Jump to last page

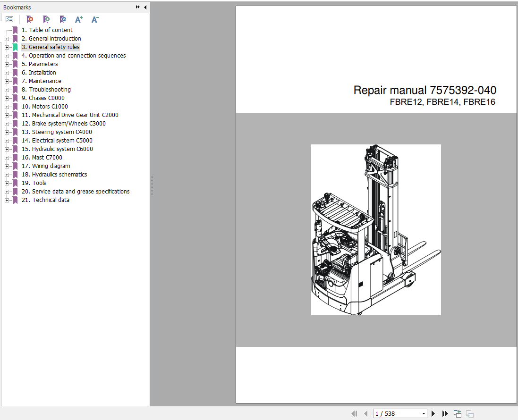point(445,413)
